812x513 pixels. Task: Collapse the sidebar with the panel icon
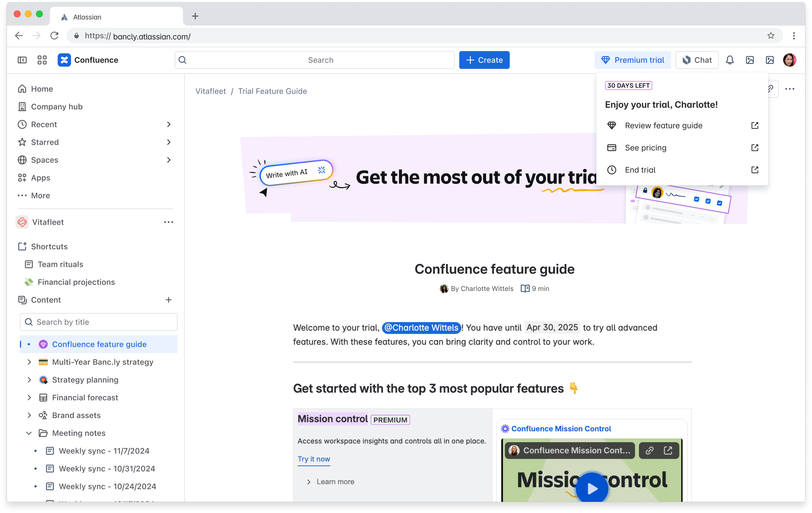click(x=22, y=60)
